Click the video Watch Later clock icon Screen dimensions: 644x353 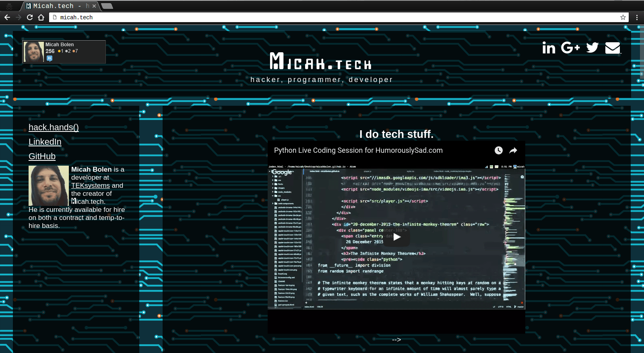(x=498, y=150)
